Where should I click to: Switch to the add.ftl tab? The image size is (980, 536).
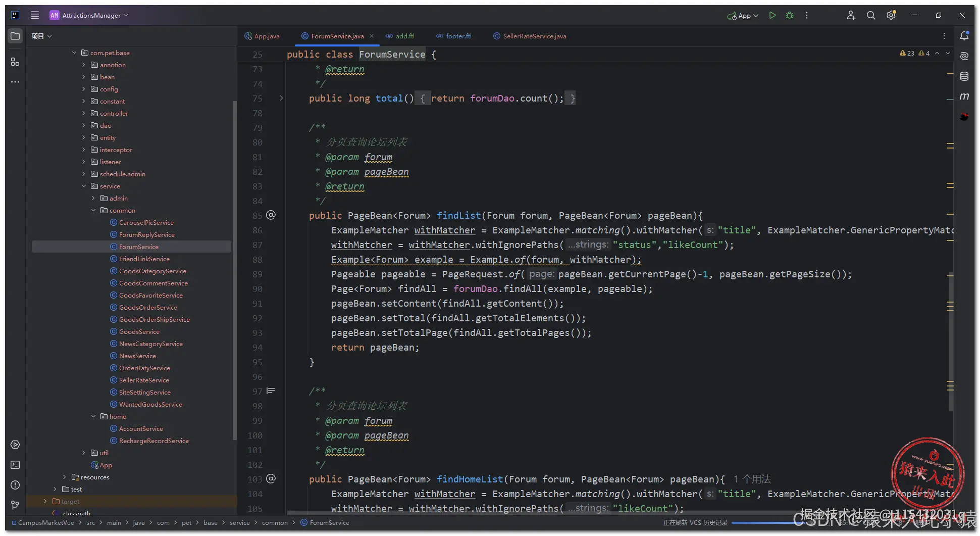point(400,36)
